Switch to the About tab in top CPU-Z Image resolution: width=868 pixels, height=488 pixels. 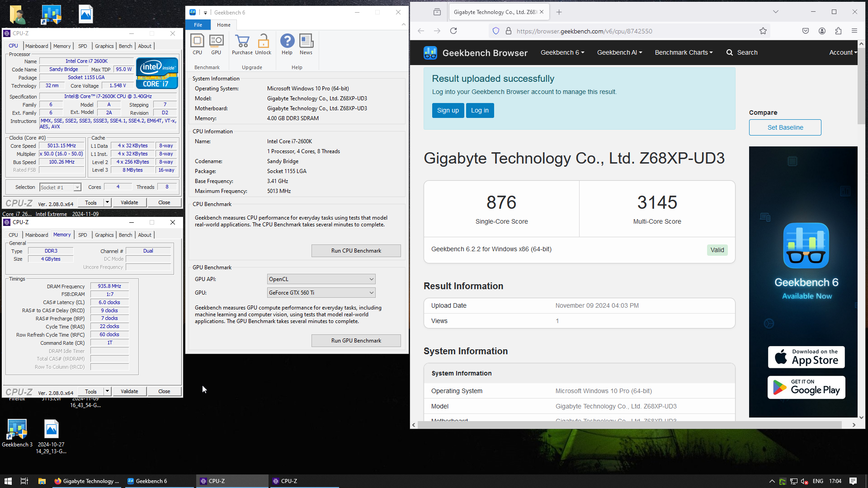145,46
